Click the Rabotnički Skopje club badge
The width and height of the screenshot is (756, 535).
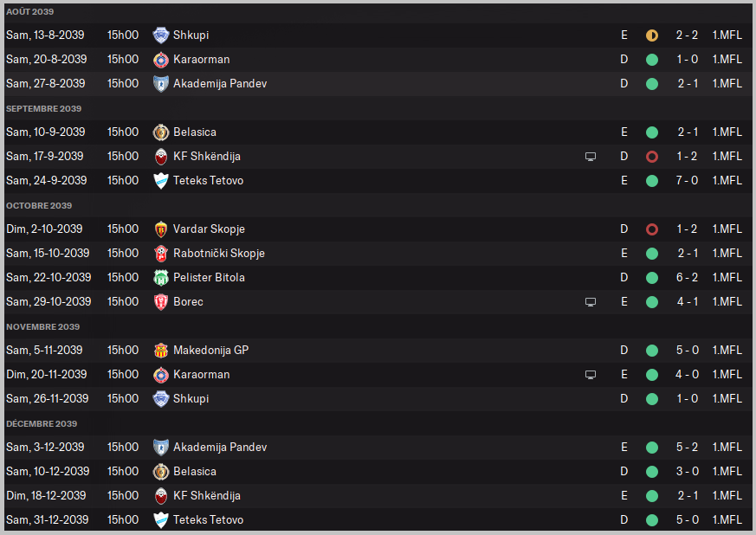(160, 254)
